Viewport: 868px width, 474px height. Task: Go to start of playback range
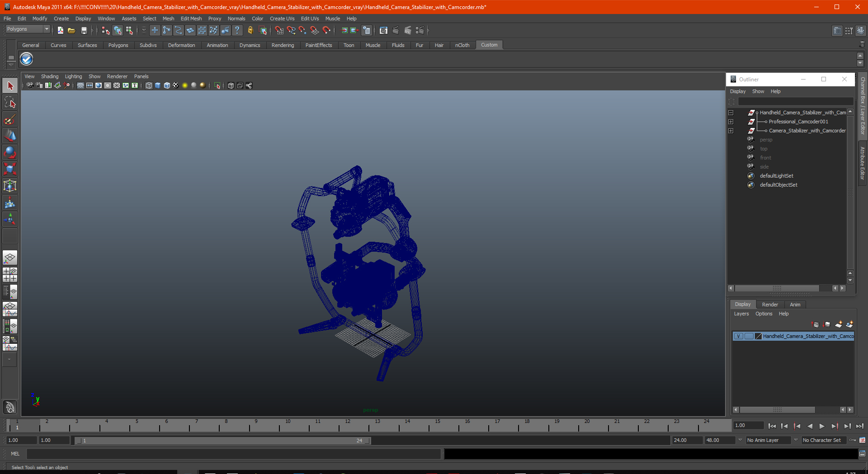[x=772, y=426]
